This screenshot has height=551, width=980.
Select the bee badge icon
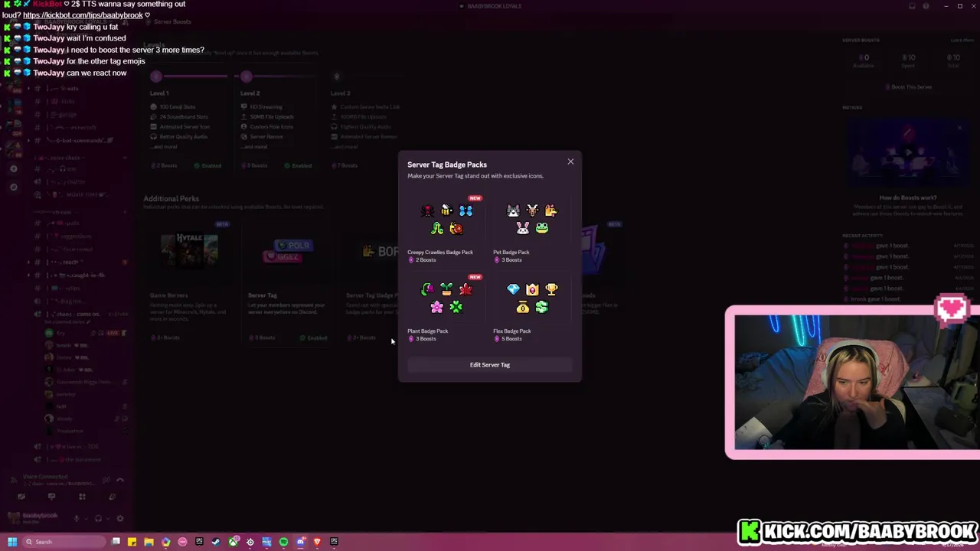(x=446, y=210)
